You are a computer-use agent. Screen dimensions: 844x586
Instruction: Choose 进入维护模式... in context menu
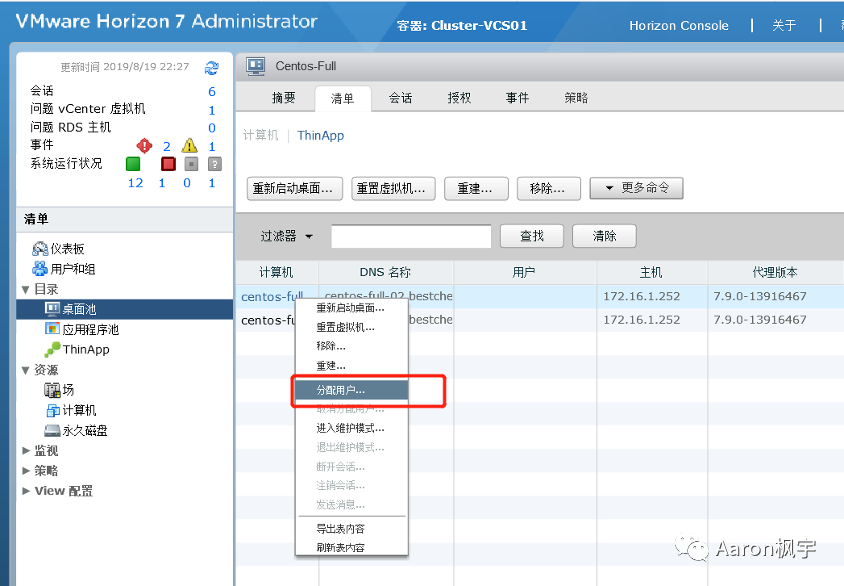point(352,428)
